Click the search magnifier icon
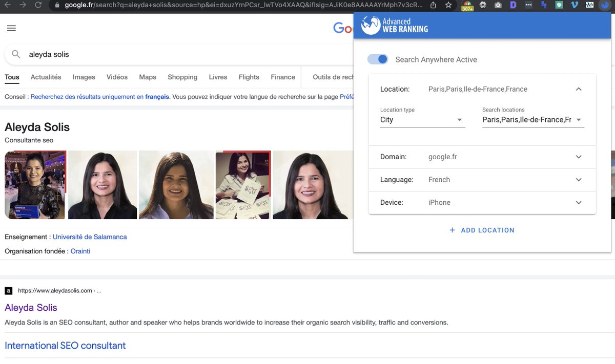The image size is (615, 364). point(16,54)
